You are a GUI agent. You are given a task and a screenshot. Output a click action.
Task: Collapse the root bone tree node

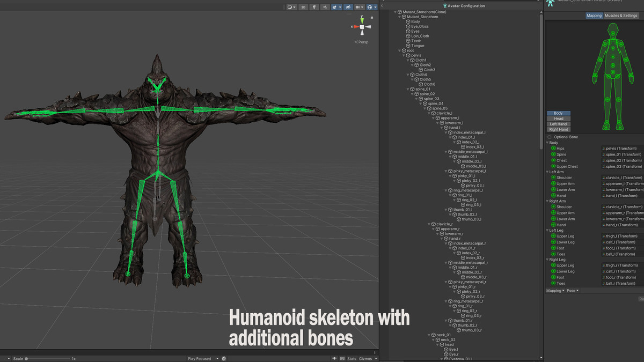point(400,50)
